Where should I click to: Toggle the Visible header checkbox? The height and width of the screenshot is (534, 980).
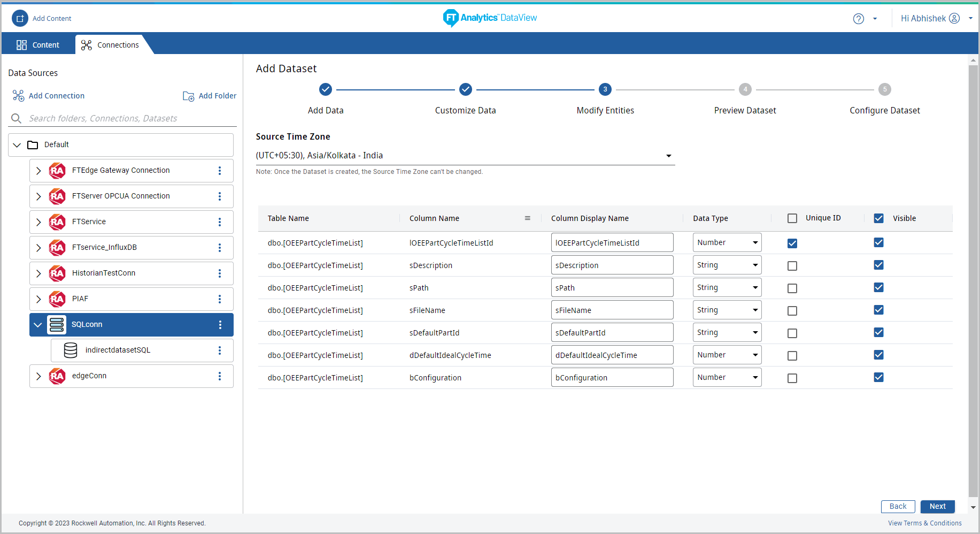[878, 218]
